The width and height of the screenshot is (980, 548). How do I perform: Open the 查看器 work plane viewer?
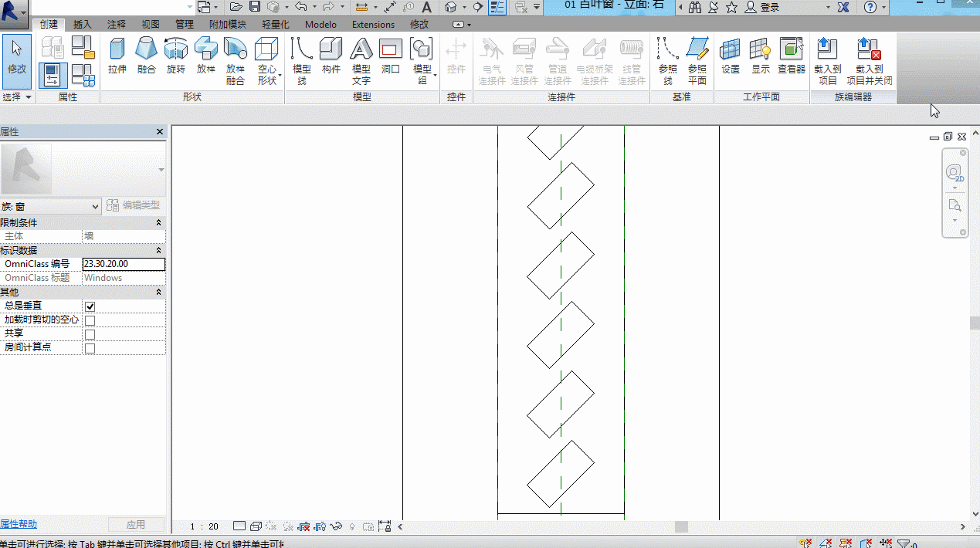[x=792, y=56]
